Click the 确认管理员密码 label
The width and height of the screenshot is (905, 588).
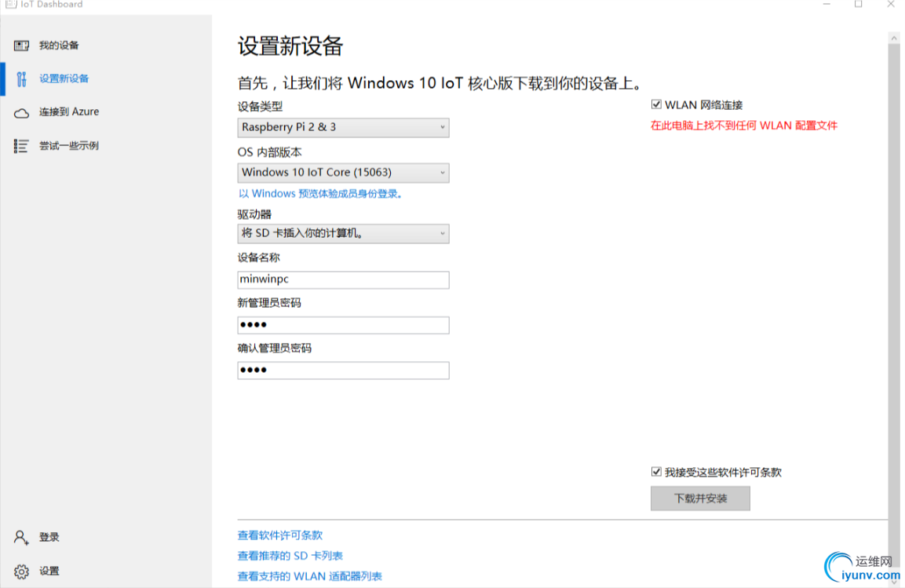tap(274, 349)
